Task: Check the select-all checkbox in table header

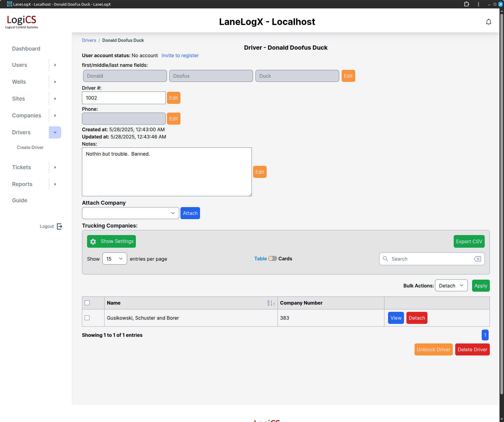Action: [87, 303]
